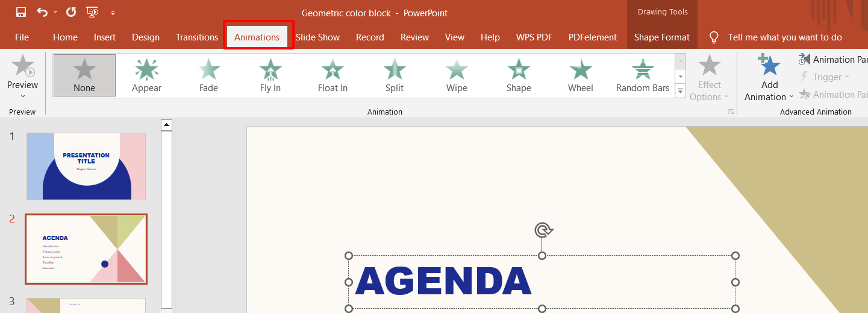Select the None animation effect
868x313 pixels.
click(x=84, y=75)
